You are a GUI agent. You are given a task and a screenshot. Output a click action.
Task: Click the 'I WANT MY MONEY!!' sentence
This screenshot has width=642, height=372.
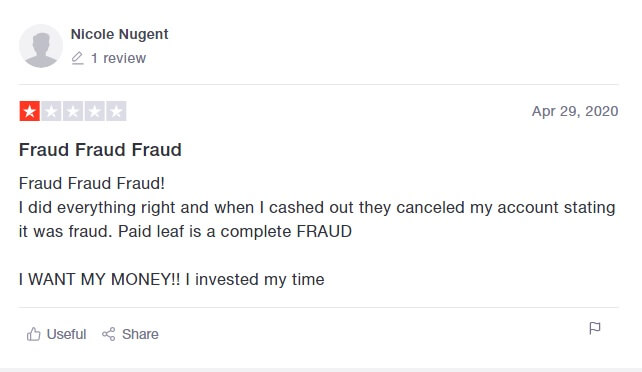[x=99, y=280]
